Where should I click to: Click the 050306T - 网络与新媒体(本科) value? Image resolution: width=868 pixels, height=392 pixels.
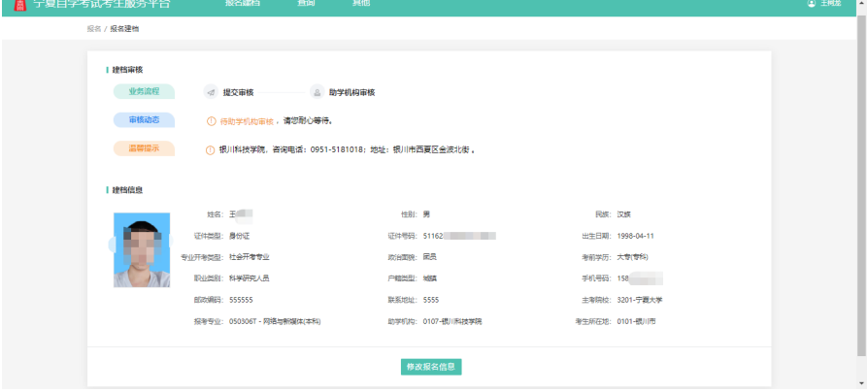[x=275, y=322]
